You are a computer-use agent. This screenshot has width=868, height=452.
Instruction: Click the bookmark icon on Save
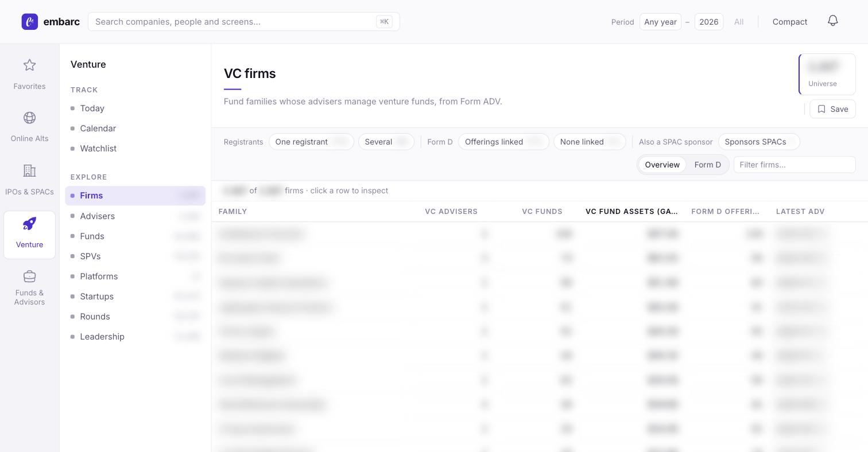[821, 109]
